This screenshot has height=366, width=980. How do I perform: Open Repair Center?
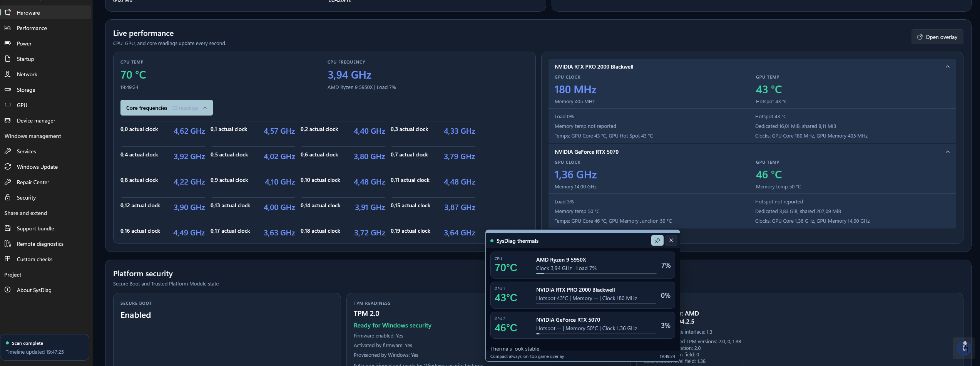tap(46, 182)
